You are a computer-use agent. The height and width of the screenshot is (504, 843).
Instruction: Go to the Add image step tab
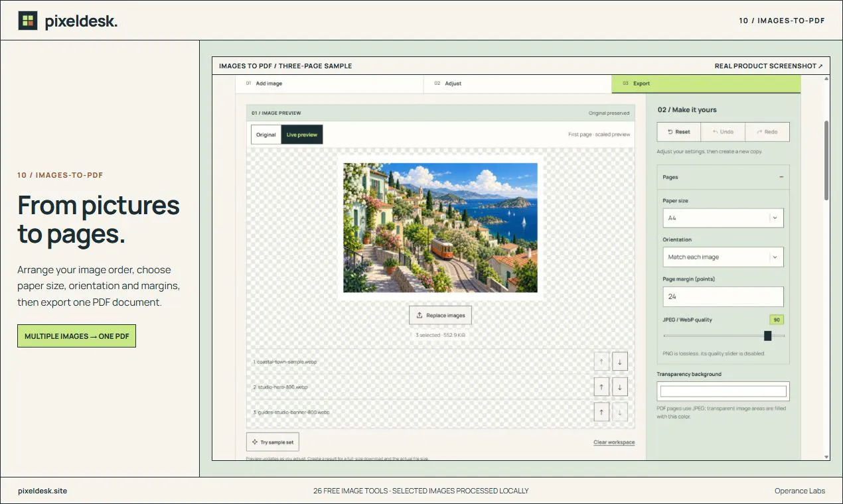pyautogui.click(x=329, y=84)
